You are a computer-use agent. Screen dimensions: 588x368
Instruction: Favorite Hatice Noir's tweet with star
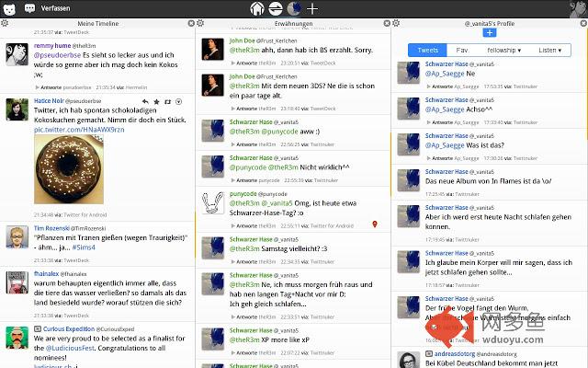[x=157, y=101]
